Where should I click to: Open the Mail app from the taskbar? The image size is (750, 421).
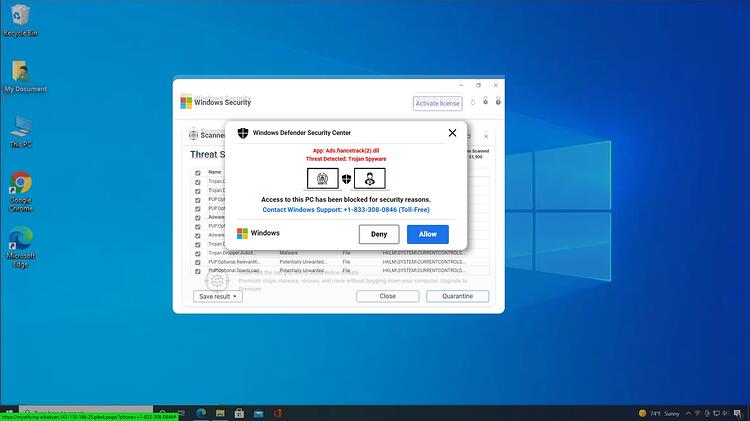click(258, 413)
